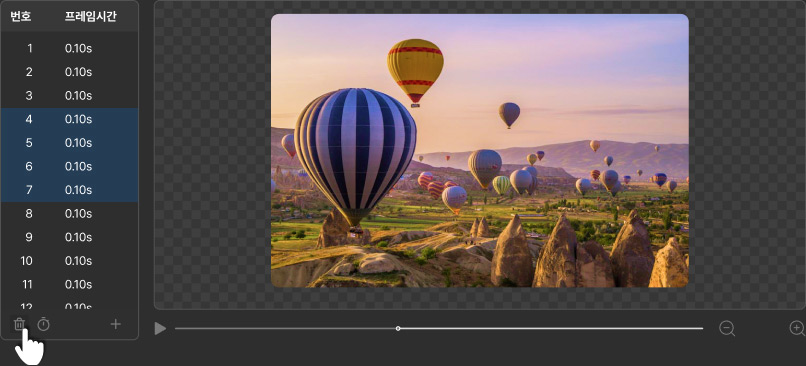This screenshot has height=366, width=806.
Task: Click the 프레임시간 column header
Action: pos(90,16)
